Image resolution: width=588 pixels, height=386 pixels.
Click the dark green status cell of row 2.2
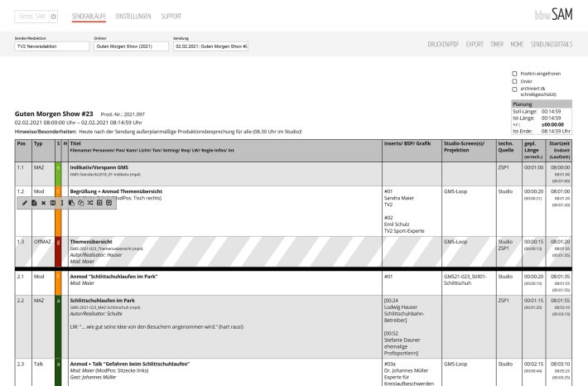(58, 326)
